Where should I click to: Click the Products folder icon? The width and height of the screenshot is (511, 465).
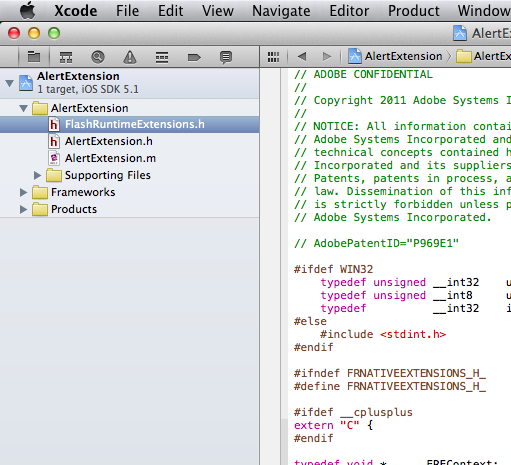coord(40,209)
